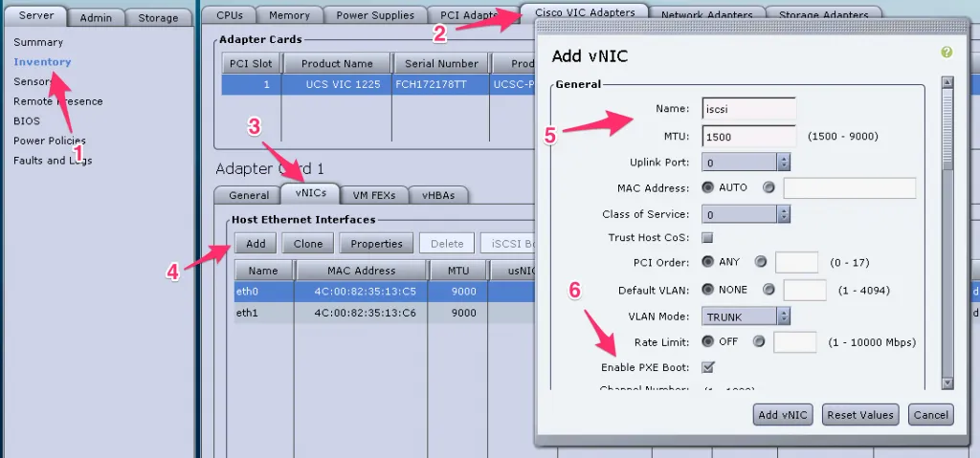
Task: Open the CPUs tab
Action: (x=230, y=15)
